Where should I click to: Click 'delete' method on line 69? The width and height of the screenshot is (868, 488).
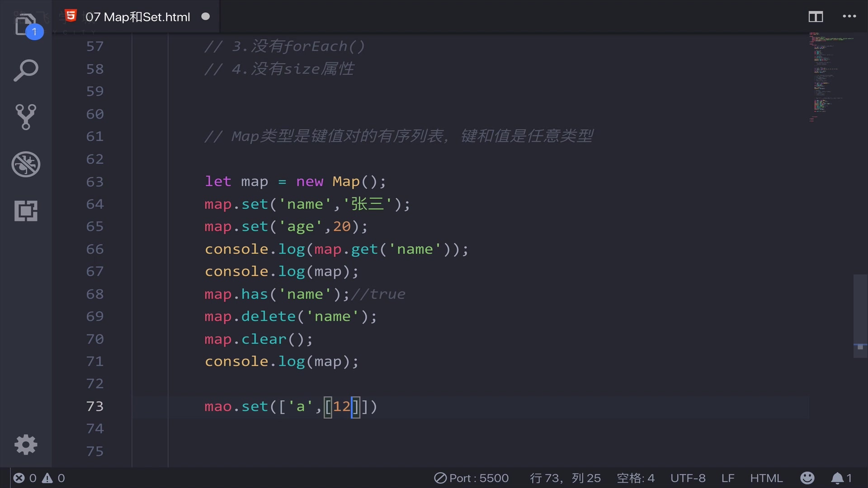point(268,316)
